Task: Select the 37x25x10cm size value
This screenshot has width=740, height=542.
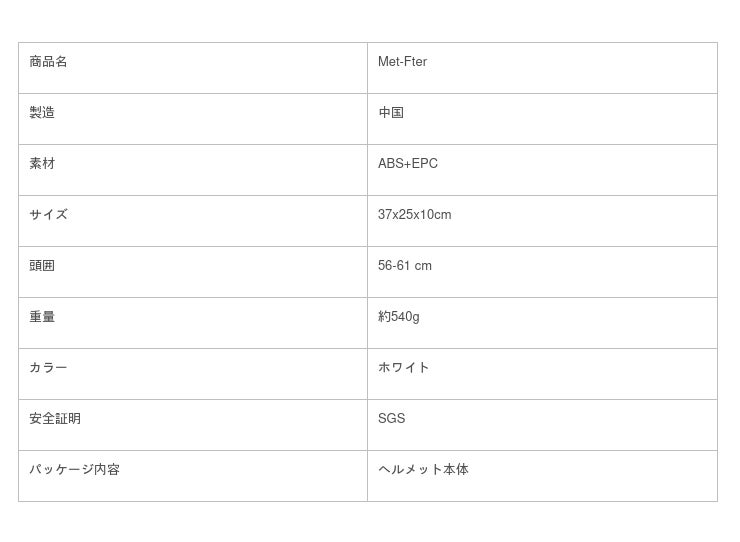Action: (x=414, y=215)
